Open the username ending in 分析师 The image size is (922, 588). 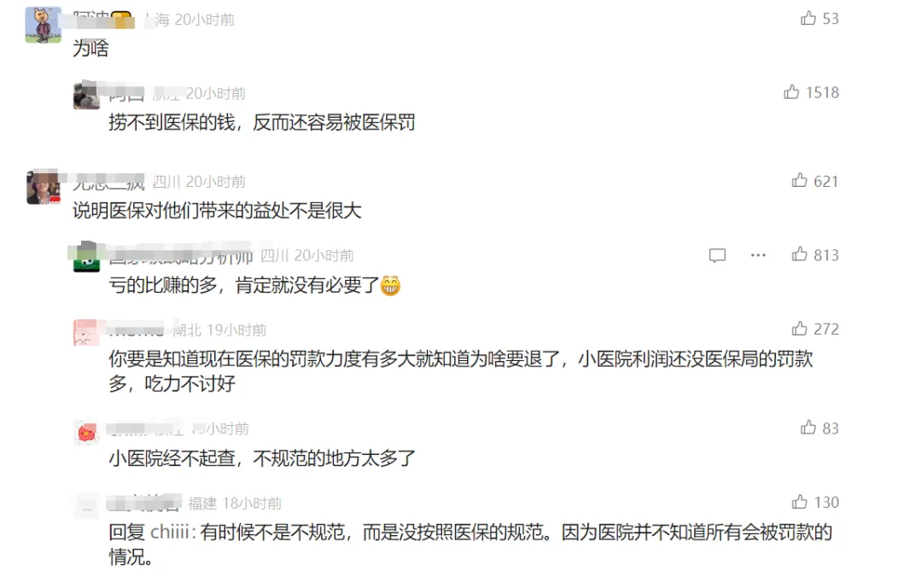tap(181, 256)
